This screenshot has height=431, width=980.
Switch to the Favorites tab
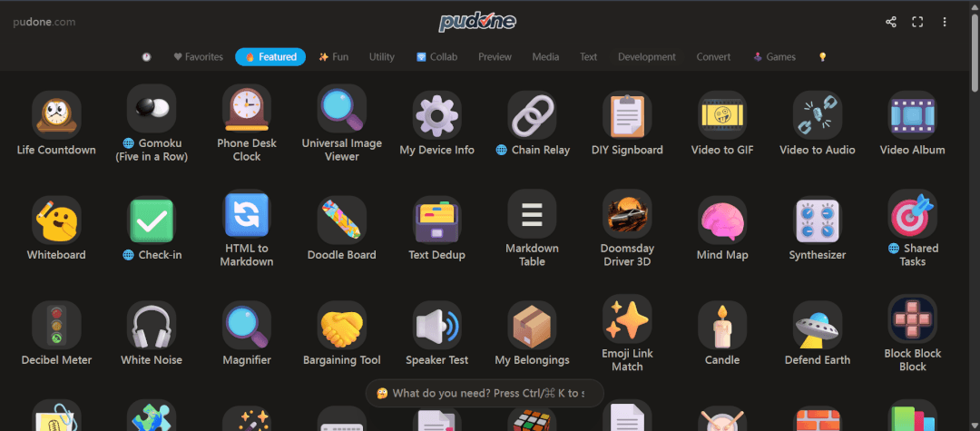(198, 57)
